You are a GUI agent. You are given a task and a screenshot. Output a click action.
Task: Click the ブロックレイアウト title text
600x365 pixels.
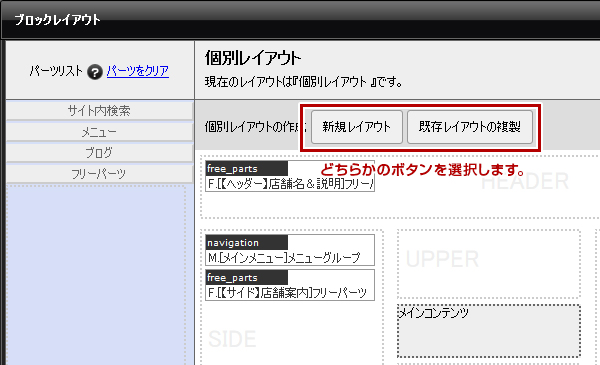[57, 20]
